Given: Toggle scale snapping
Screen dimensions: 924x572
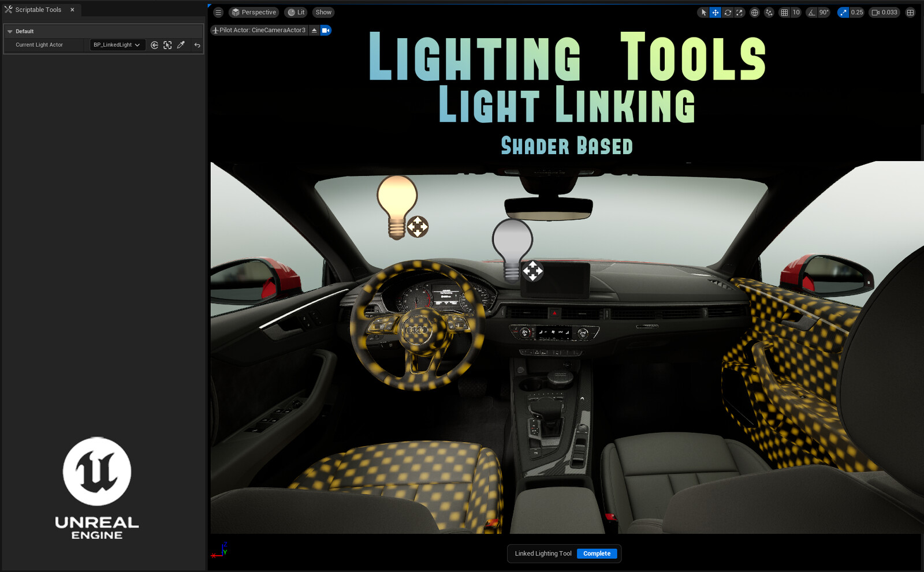Looking at the screenshot, I should click(x=843, y=12).
